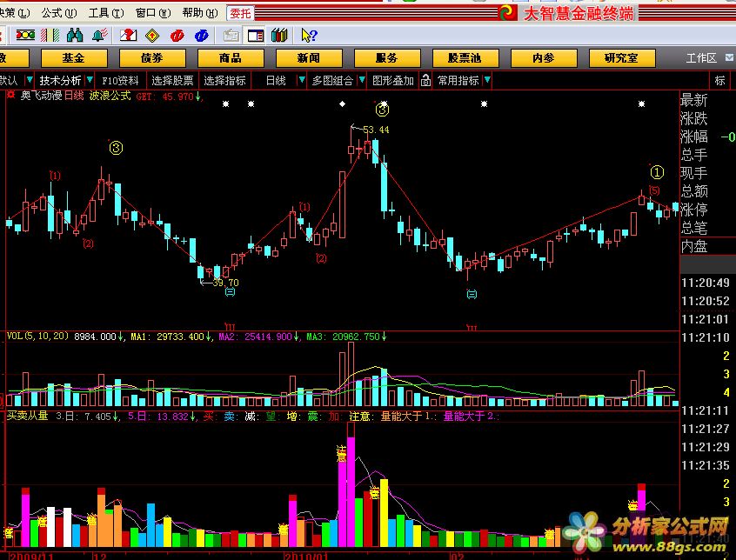736x560 pixels.
Task: Click the 股票池 button
Action: (x=465, y=58)
